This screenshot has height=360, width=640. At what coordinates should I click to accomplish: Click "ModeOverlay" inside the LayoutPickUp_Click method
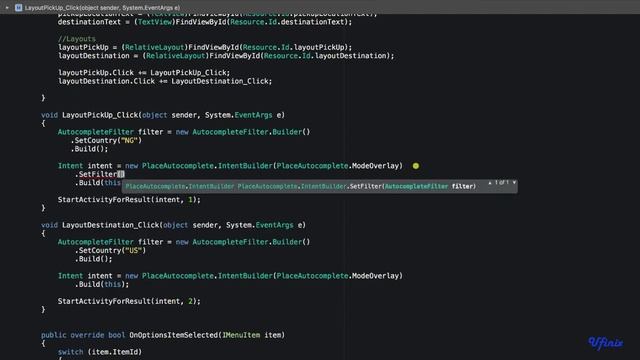pos(375,166)
